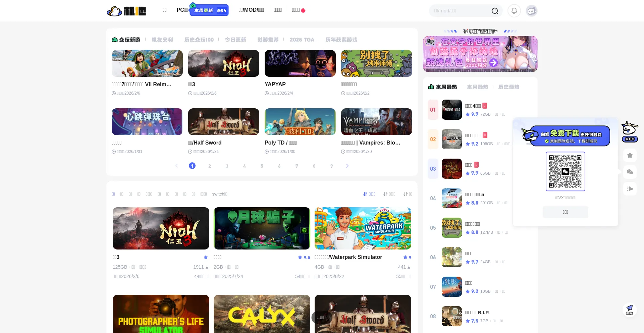Switch to the 必玩新游 tab
644x333 pixels.
click(x=126, y=40)
